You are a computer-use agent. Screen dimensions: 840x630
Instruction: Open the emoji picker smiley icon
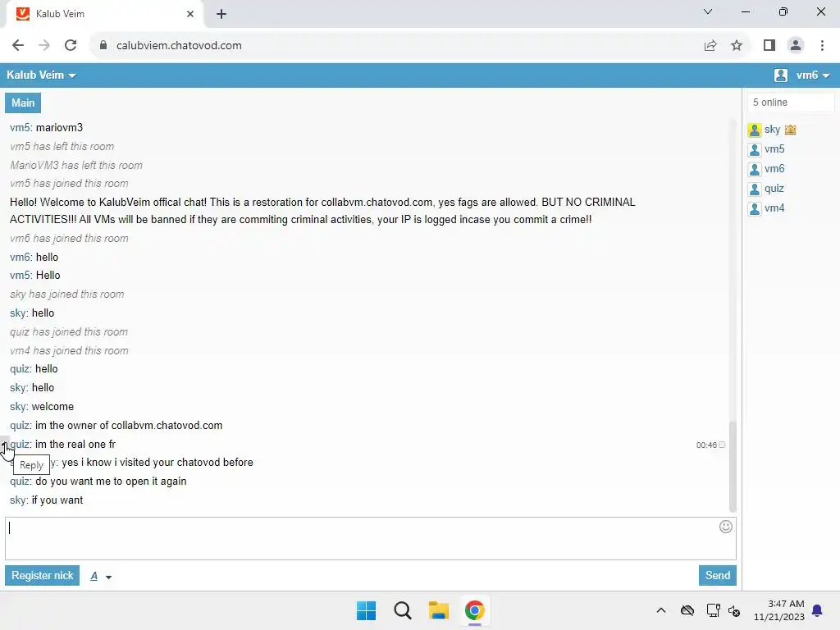point(725,527)
